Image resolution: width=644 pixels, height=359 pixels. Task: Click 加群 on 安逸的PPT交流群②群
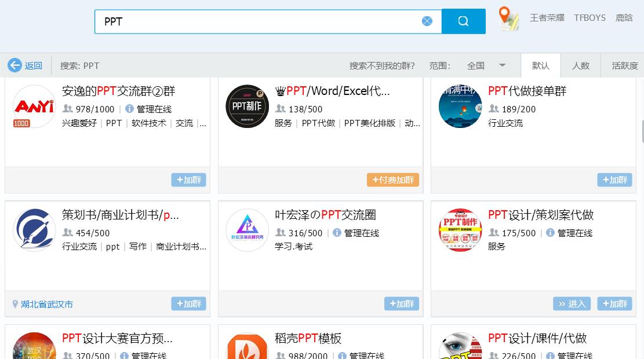click(188, 180)
